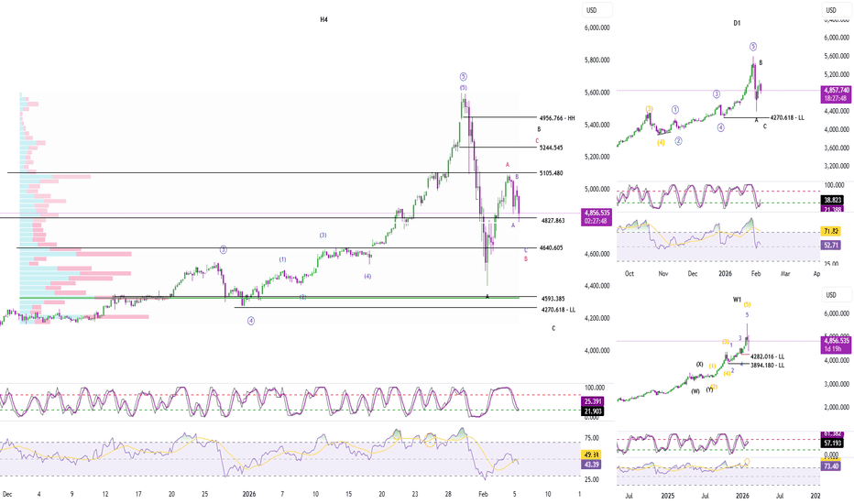Viewport: 854px width, 504px height.
Task: Click the circled wave 5 marker at H4 peak
Action: tap(464, 76)
